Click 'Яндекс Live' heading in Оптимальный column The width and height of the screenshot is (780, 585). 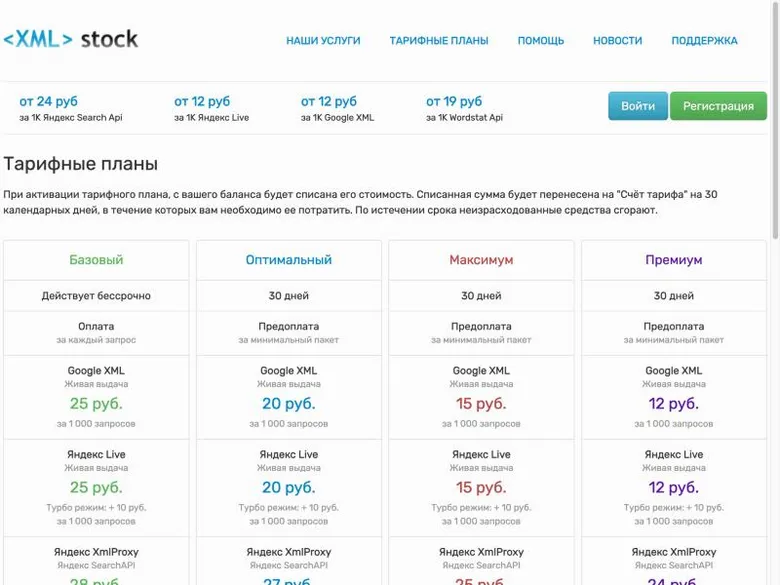[x=289, y=454]
